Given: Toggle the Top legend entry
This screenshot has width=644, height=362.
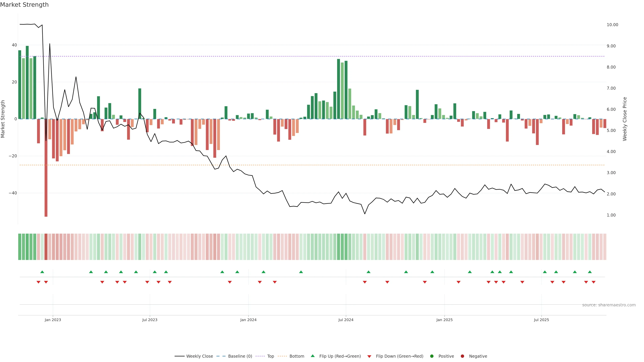Looking at the screenshot, I should tap(270, 356).
